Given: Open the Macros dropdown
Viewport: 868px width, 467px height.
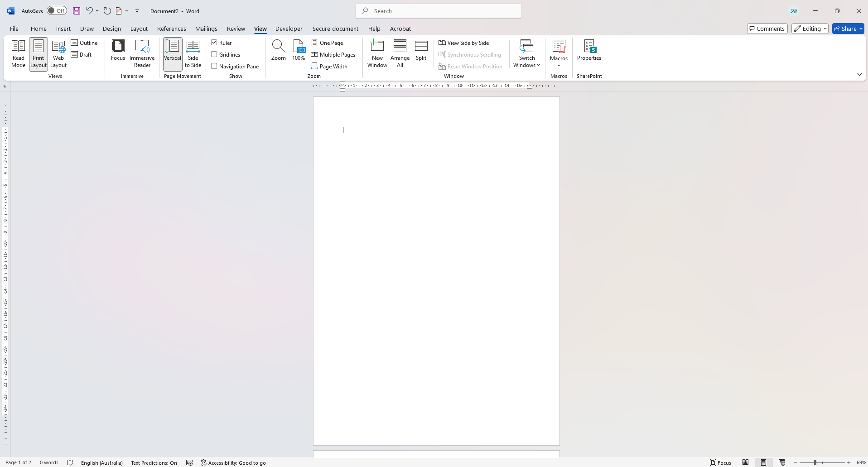Looking at the screenshot, I should (558, 53).
